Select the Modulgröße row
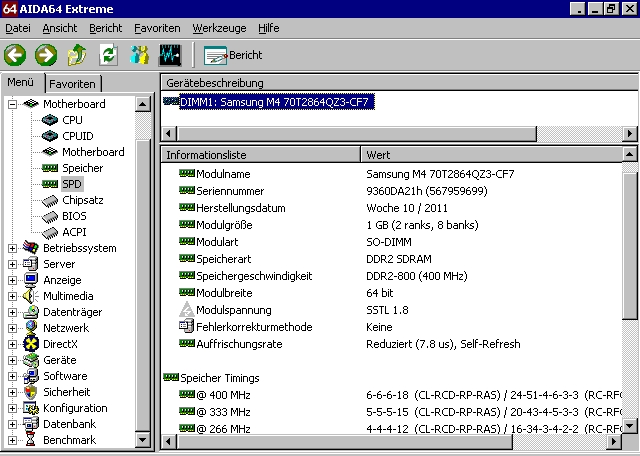This screenshot has width=640, height=456. pyautogui.click(x=391, y=225)
